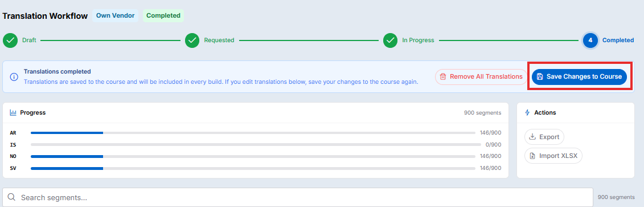Click the magnifier icon in the search box
644x207 pixels.
coord(12,197)
